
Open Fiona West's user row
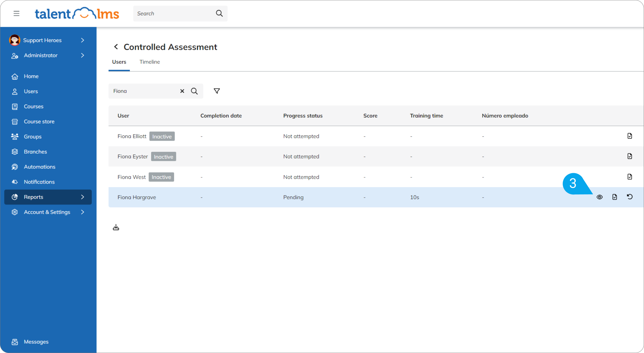pos(376,177)
